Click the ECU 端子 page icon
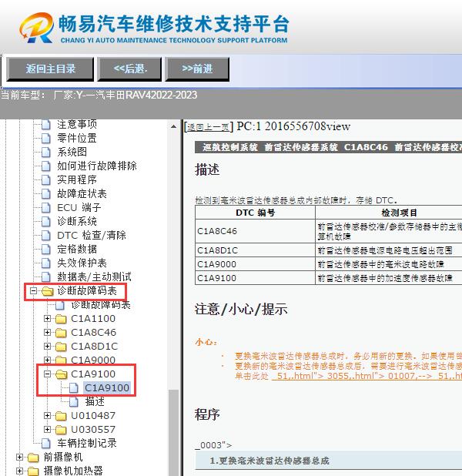 (x=46, y=207)
